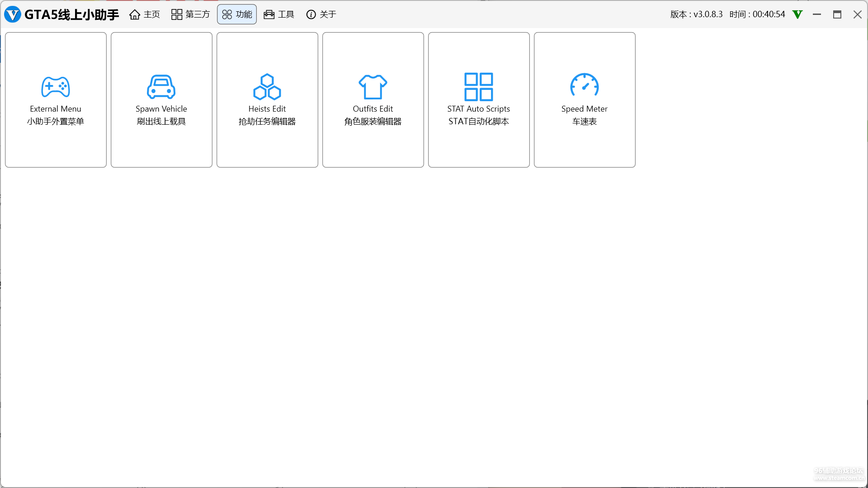Open the 关于 about tab

tap(321, 14)
